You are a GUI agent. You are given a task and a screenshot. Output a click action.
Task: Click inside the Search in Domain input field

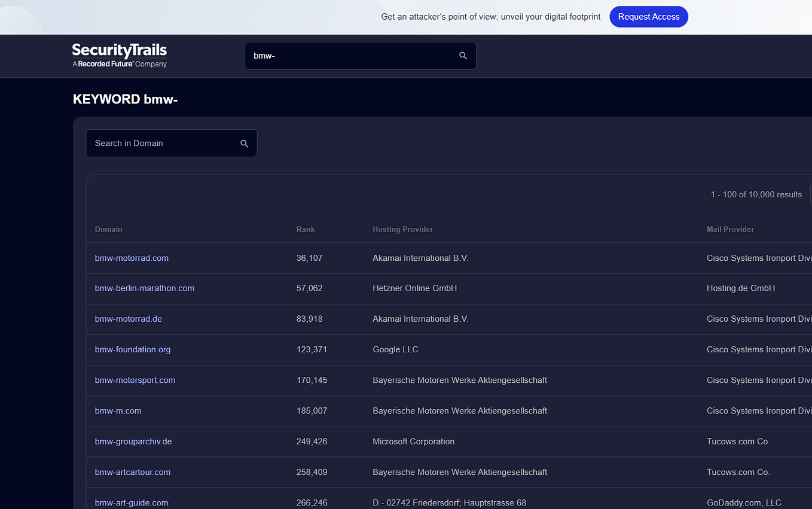pyautogui.click(x=161, y=143)
